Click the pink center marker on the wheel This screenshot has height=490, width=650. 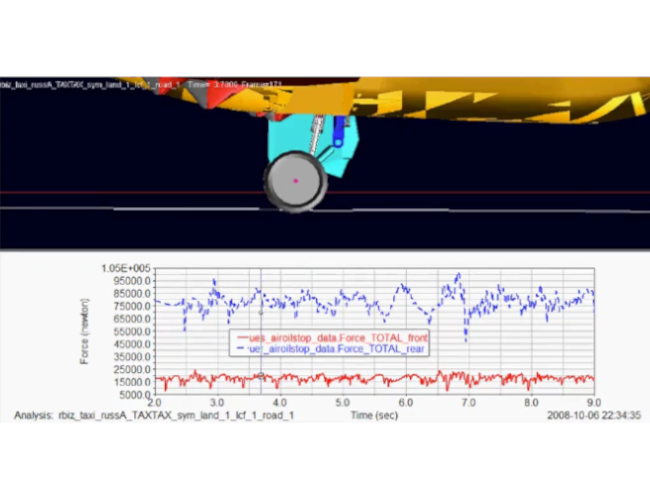pos(296,181)
